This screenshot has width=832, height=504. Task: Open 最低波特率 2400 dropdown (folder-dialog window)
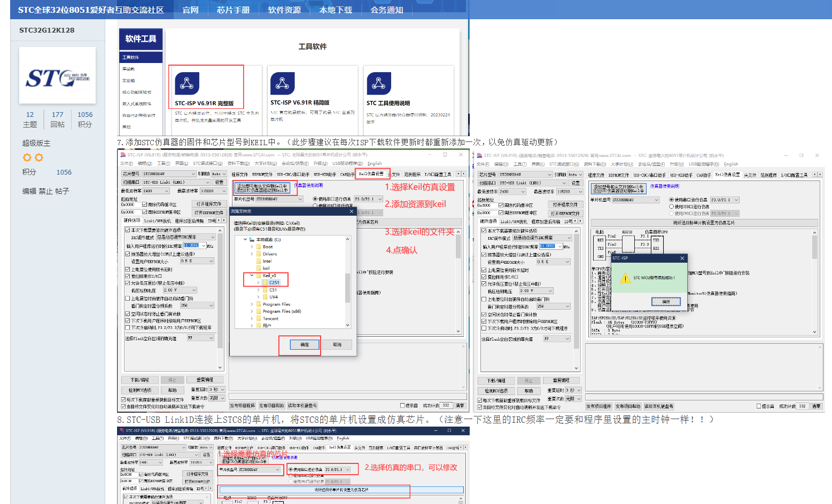(x=155, y=191)
